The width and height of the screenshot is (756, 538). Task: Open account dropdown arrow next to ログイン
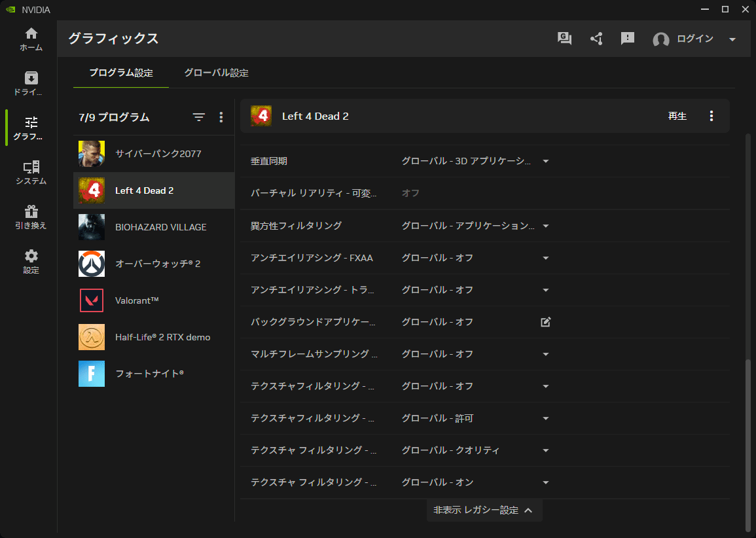[732, 39]
